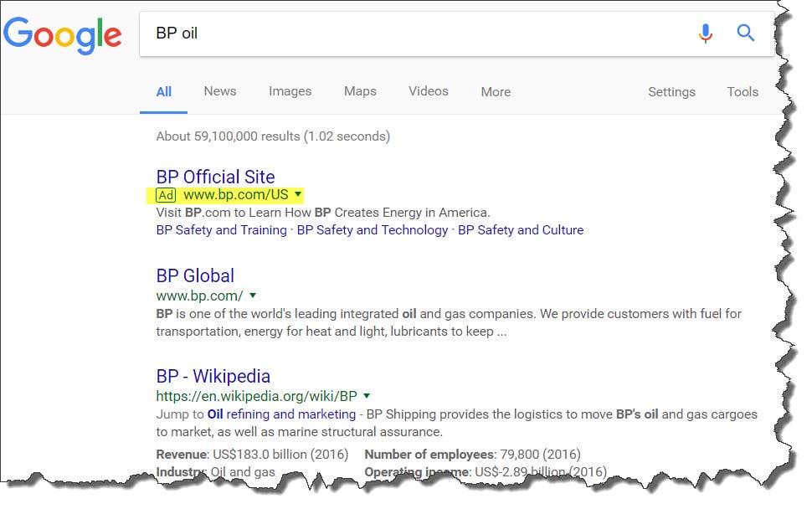Click the BP Global snippet about "leading integrated oil"
812x509 pixels.
click(x=449, y=322)
